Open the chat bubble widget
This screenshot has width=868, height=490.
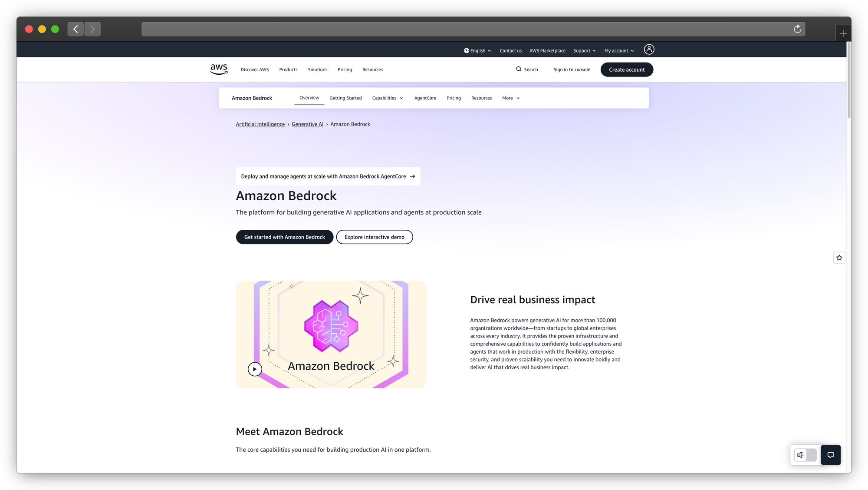pyautogui.click(x=830, y=455)
